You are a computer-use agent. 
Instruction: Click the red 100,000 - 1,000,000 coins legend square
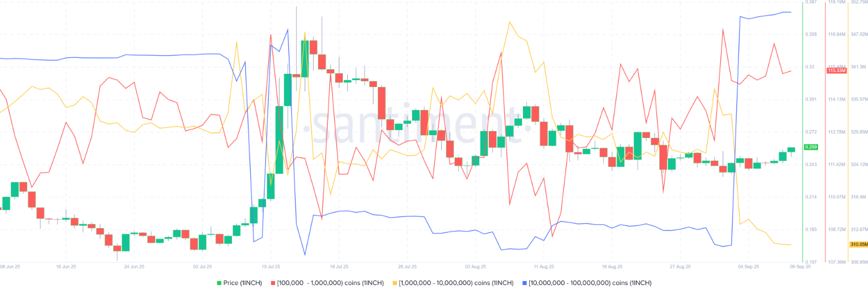[x=273, y=283]
